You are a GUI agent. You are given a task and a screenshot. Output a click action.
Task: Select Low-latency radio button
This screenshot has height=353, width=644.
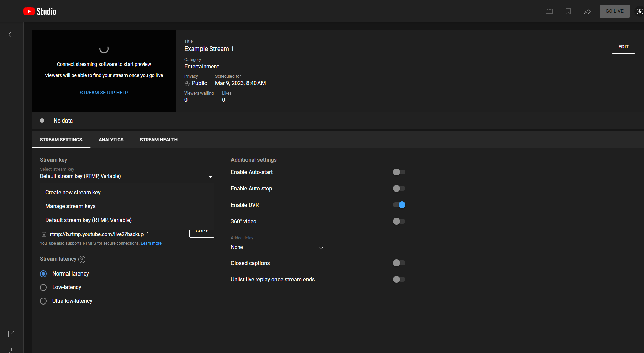tap(43, 287)
